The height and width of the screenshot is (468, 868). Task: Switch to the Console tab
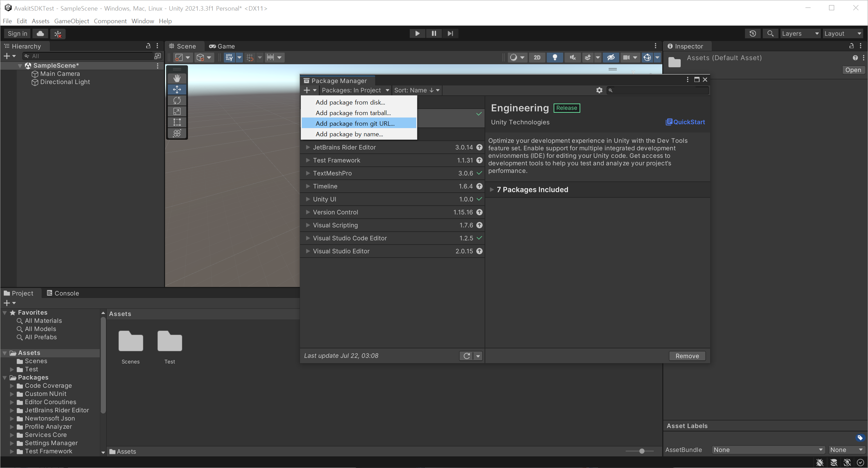coord(63,293)
